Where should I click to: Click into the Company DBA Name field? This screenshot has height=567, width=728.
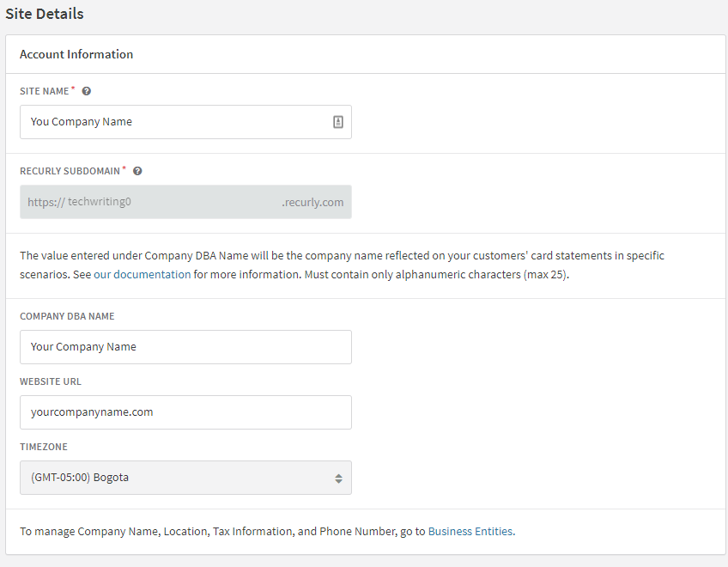[x=185, y=347]
